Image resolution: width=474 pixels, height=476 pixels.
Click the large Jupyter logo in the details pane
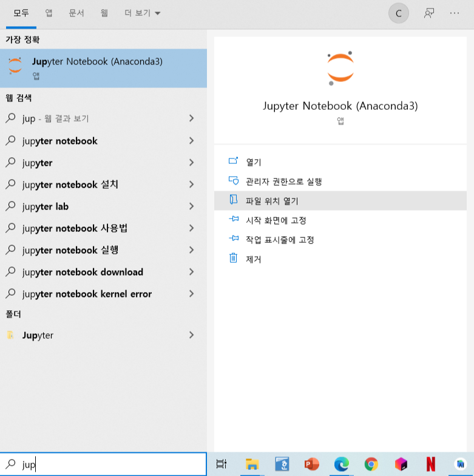[x=340, y=68]
